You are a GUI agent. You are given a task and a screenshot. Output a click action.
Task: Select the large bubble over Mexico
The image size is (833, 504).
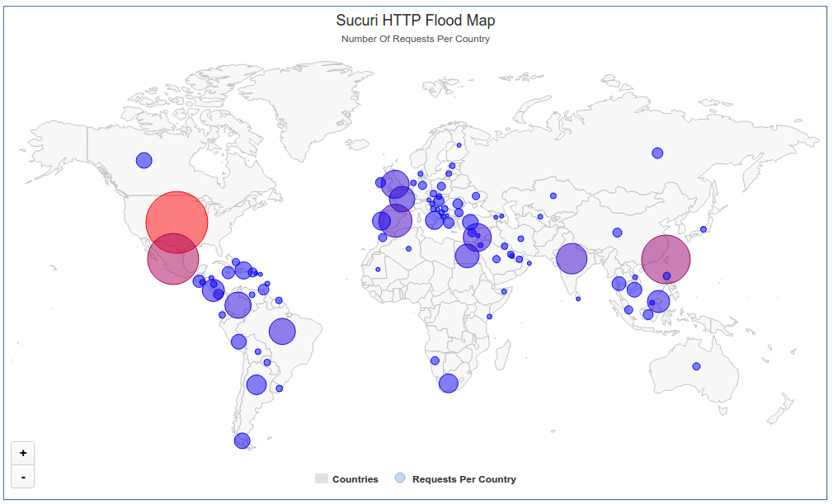click(x=173, y=259)
